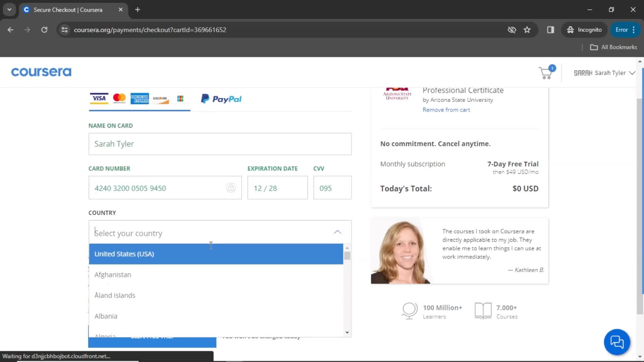Open the tab search dropdown arrow
The height and width of the screenshot is (362, 644).
click(9, 10)
